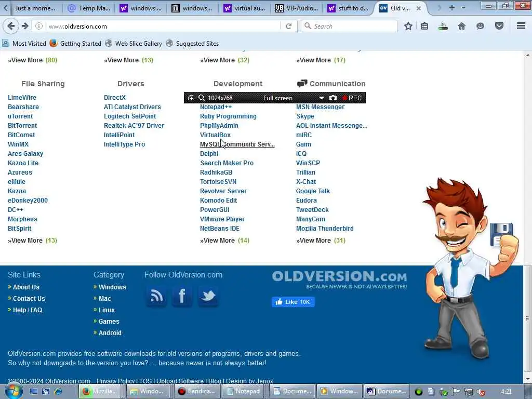The height and width of the screenshot is (399, 532).
Task: Open the uTorrent link
Action: click(x=20, y=116)
